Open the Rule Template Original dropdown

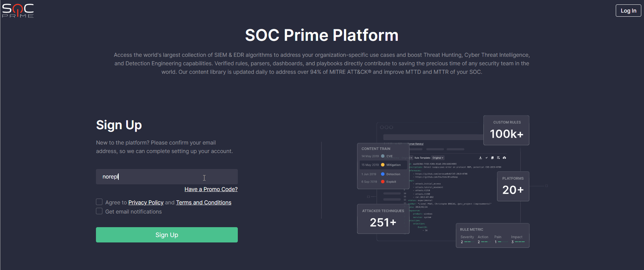pos(438,158)
